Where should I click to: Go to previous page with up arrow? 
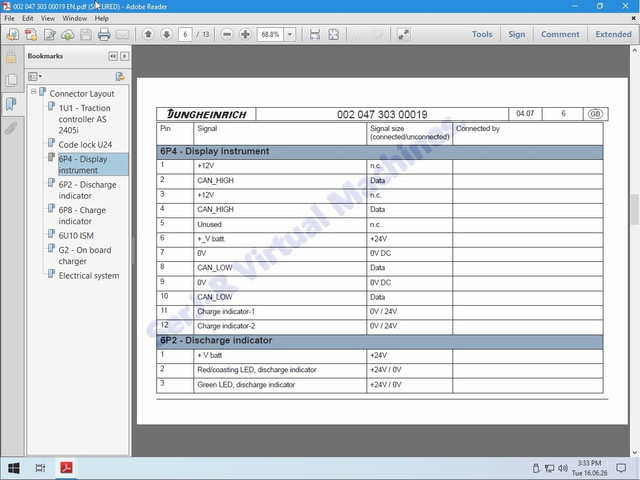148,34
